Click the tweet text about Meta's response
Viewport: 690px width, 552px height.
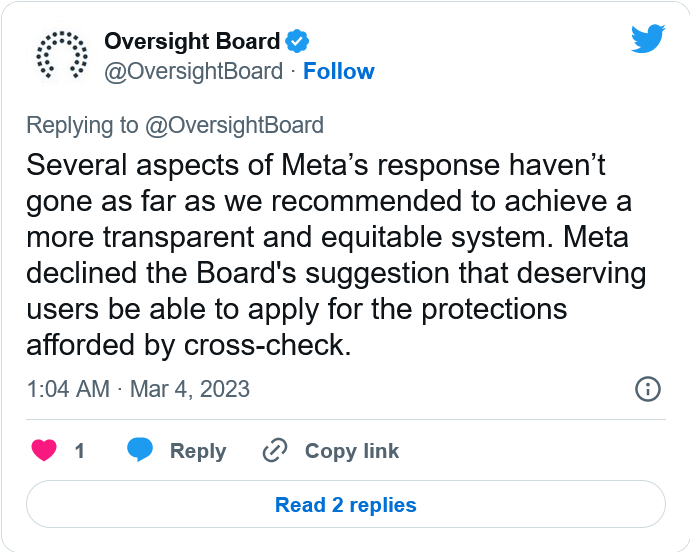336,255
